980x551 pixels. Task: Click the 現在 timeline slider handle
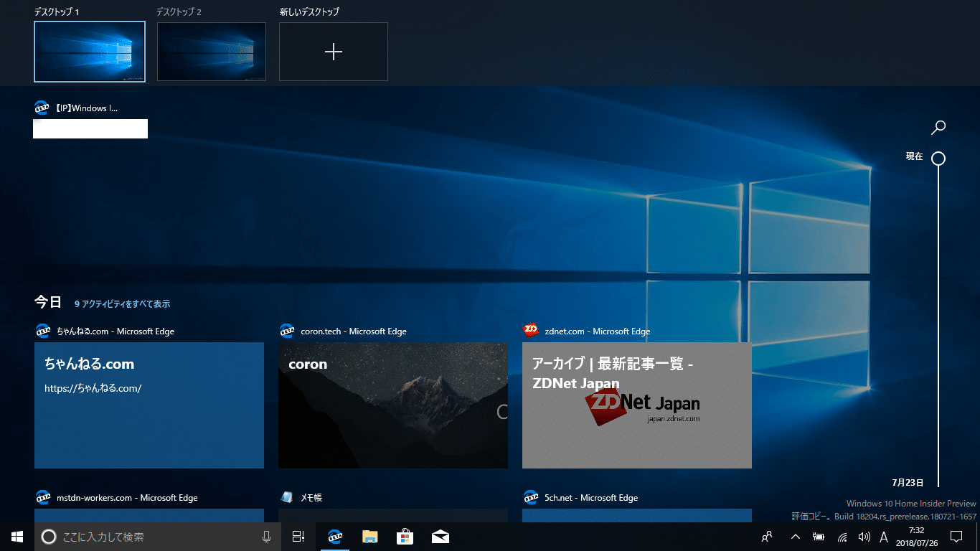tap(938, 159)
